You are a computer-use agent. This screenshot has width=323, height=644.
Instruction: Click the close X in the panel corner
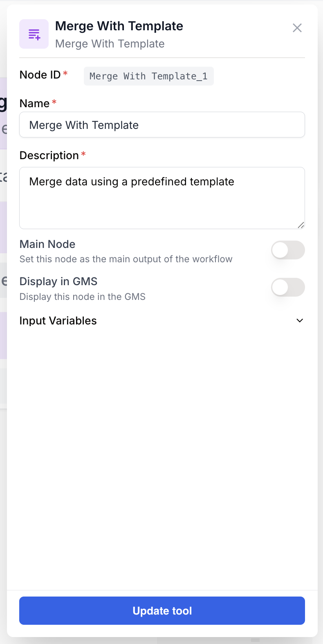point(297,28)
